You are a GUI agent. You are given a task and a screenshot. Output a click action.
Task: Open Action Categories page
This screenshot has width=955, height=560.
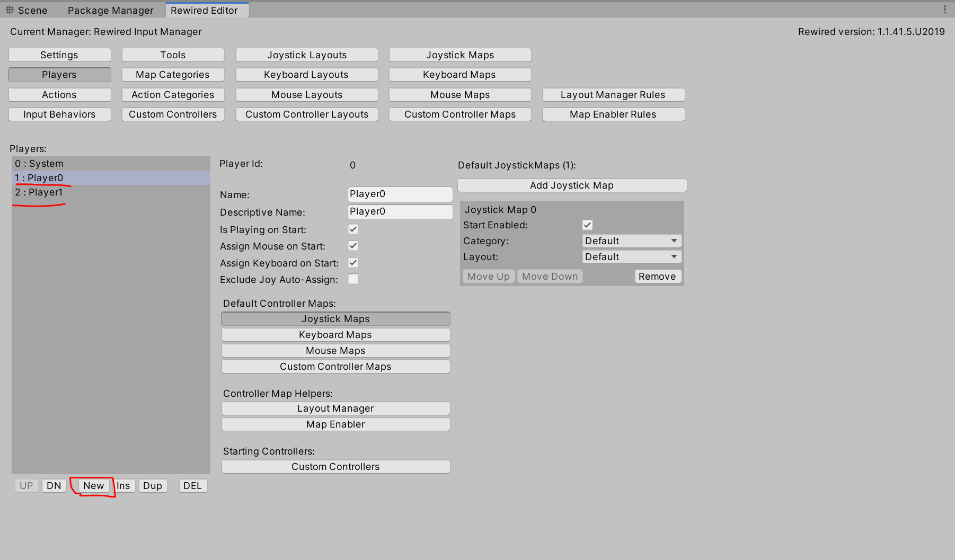(173, 95)
